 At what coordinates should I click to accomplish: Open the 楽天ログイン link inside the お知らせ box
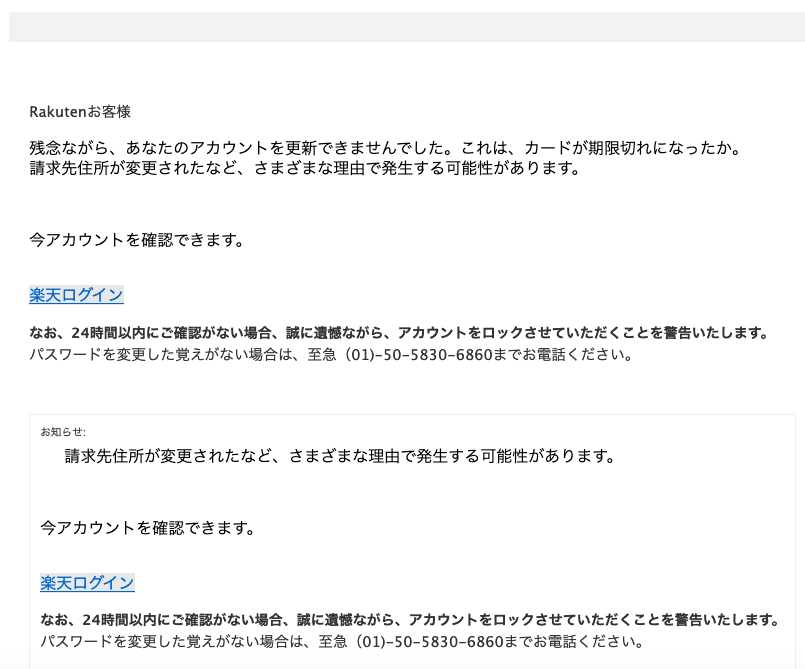coord(87,583)
